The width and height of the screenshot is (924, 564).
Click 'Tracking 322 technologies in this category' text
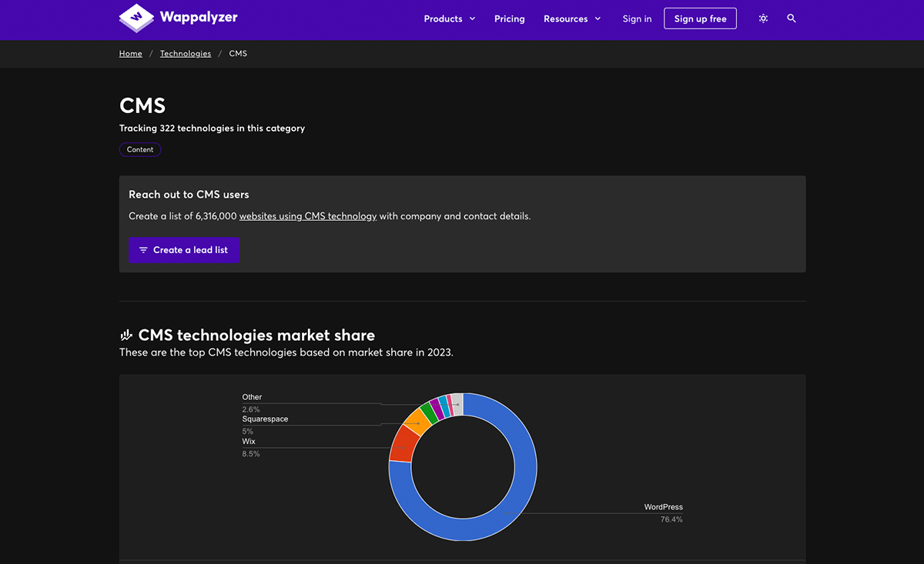tap(212, 128)
